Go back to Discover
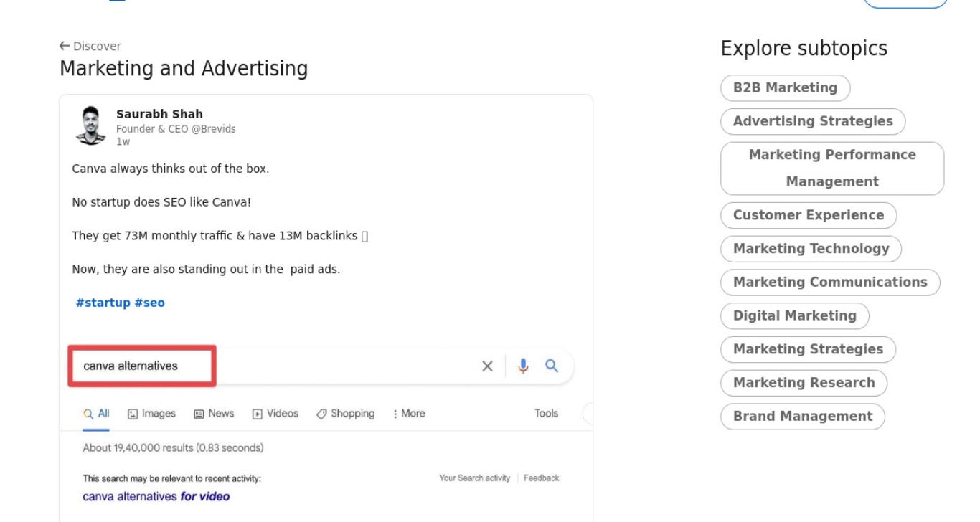 click(90, 46)
